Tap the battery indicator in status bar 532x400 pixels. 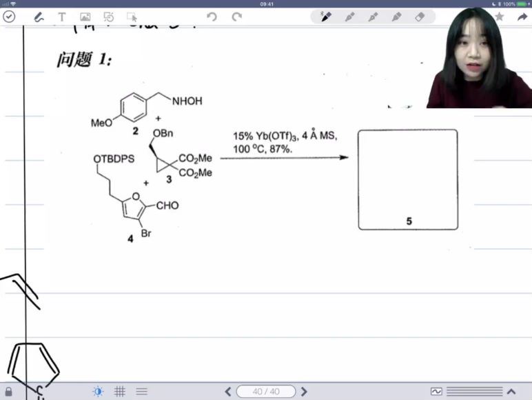tap(524, 3)
